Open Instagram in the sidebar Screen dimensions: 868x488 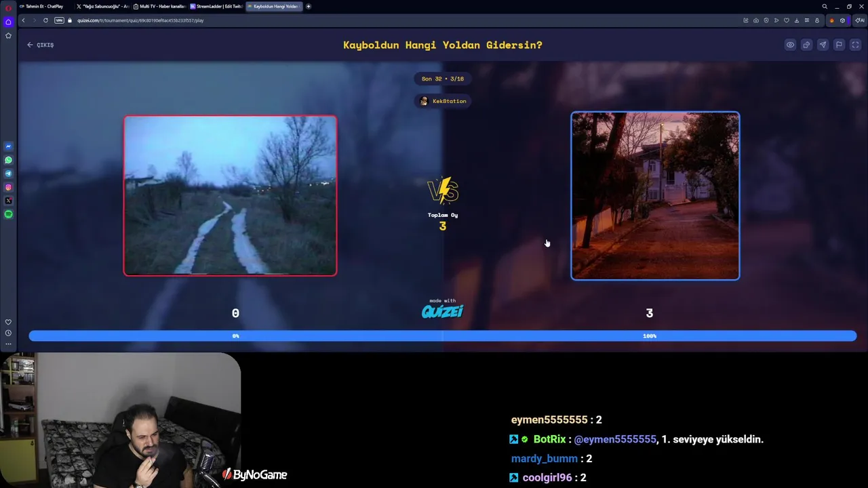coord(8,187)
